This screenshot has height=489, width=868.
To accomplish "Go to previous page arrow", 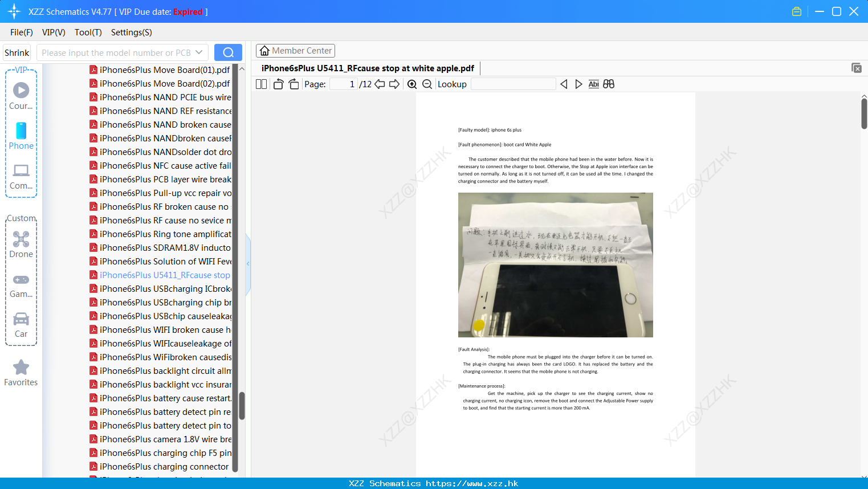I will pyautogui.click(x=380, y=84).
